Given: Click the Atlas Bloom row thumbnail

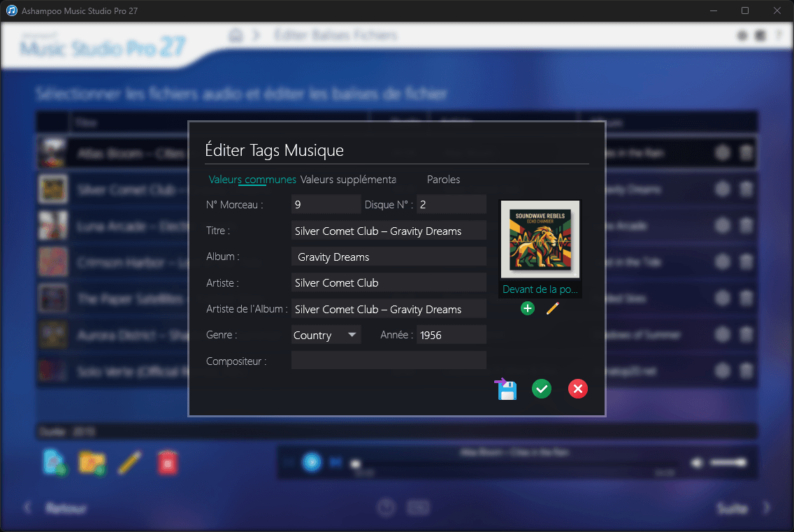Looking at the screenshot, I should (53, 152).
